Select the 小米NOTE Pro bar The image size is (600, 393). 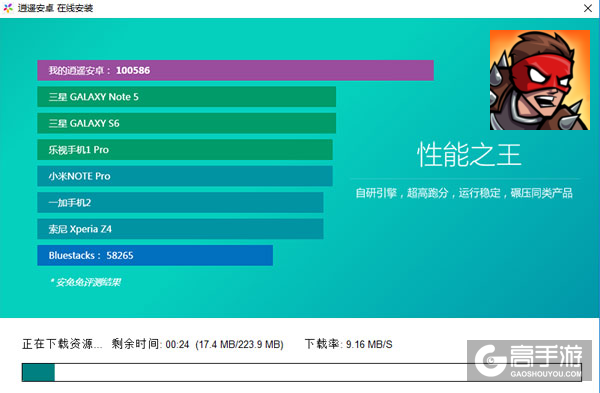pos(185,176)
